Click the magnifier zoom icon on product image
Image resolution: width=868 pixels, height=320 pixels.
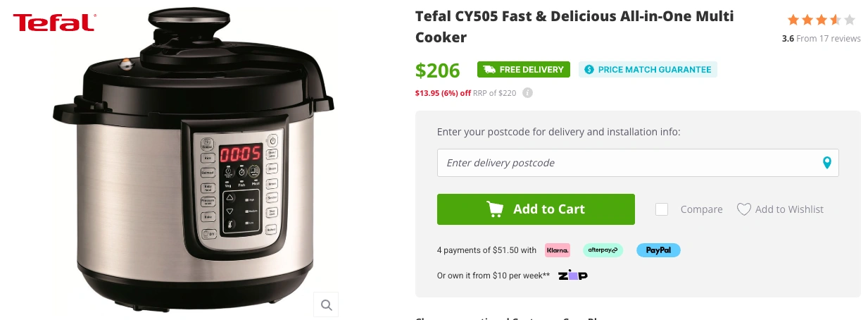click(326, 304)
